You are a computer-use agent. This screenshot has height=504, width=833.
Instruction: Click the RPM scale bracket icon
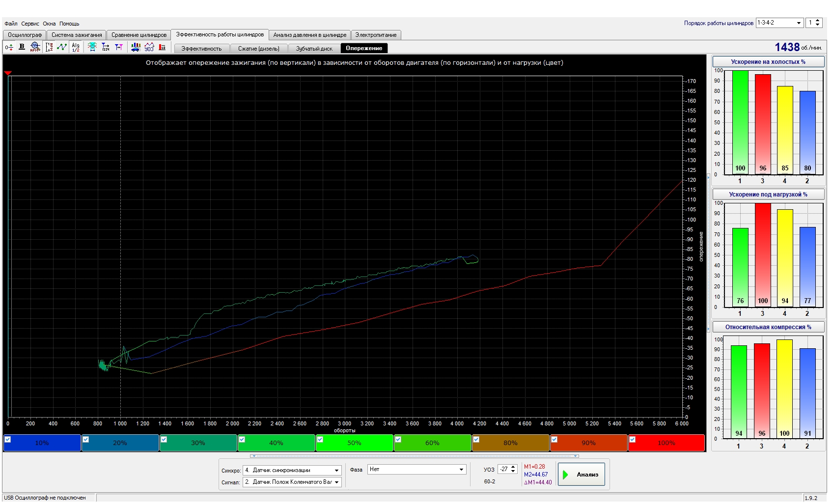click(49, 47)
